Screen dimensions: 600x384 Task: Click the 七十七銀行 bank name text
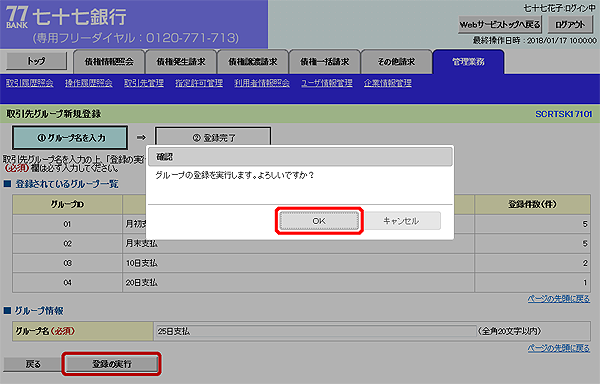(80, 17)
